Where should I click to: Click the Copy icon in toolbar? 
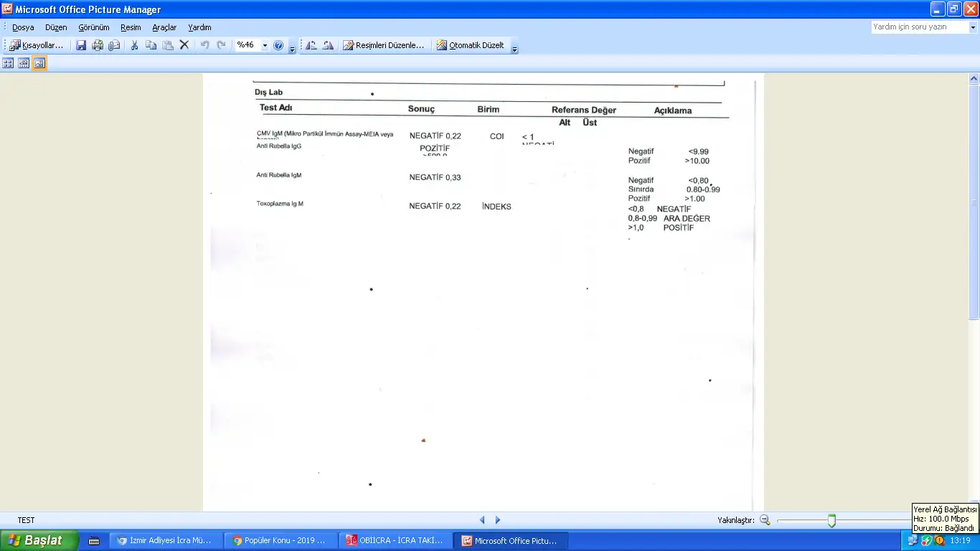[x=151, y=45]
